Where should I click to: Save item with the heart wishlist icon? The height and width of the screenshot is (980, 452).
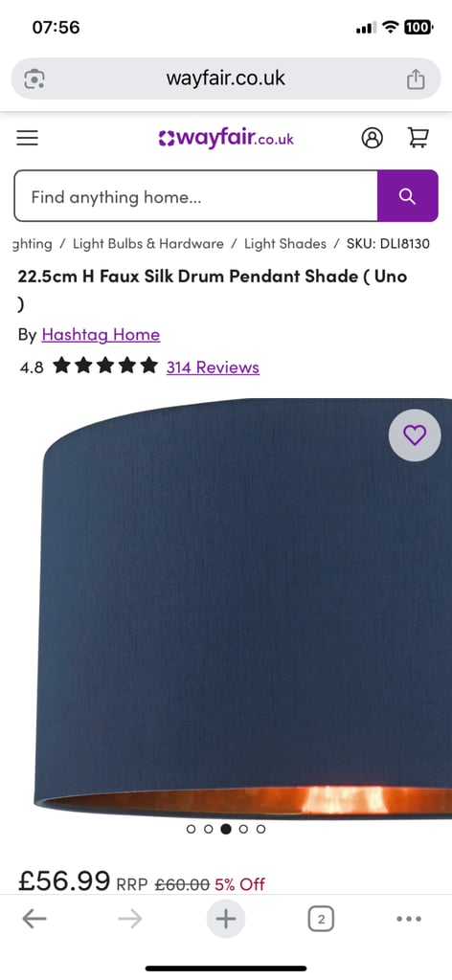pyautogui.click(x=415, y=435)
